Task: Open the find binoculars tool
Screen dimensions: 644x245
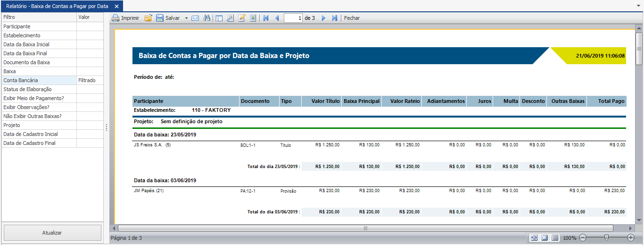Action: click(206, 18)
